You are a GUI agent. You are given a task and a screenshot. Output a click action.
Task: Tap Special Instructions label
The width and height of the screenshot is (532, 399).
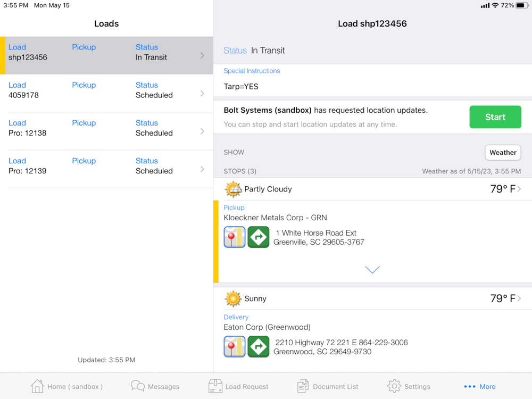tap(252, 71)
